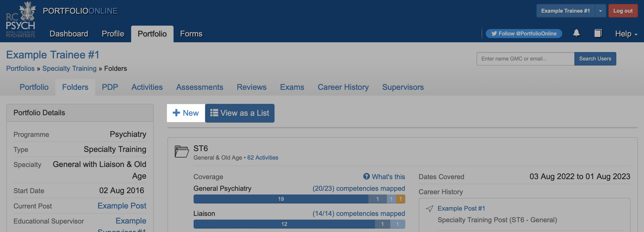The image size is (644, 232).
Task: Click the Specialty Training Post (ST6 - General) text
Action: point(497,220)
